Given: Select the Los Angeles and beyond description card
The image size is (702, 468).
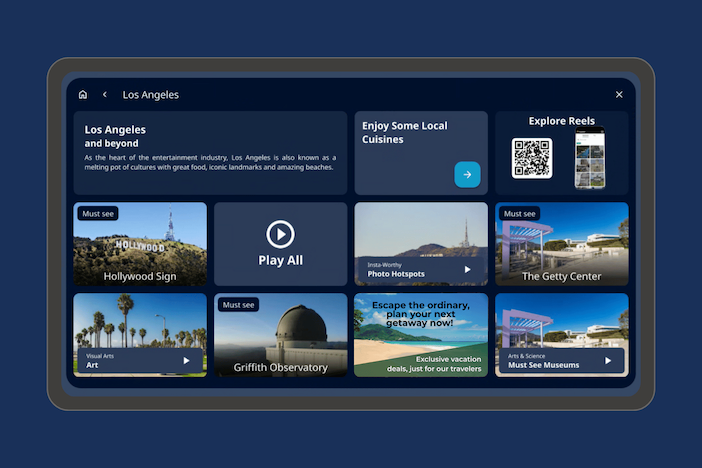Looking at the screenshot, I should [210, 153].
